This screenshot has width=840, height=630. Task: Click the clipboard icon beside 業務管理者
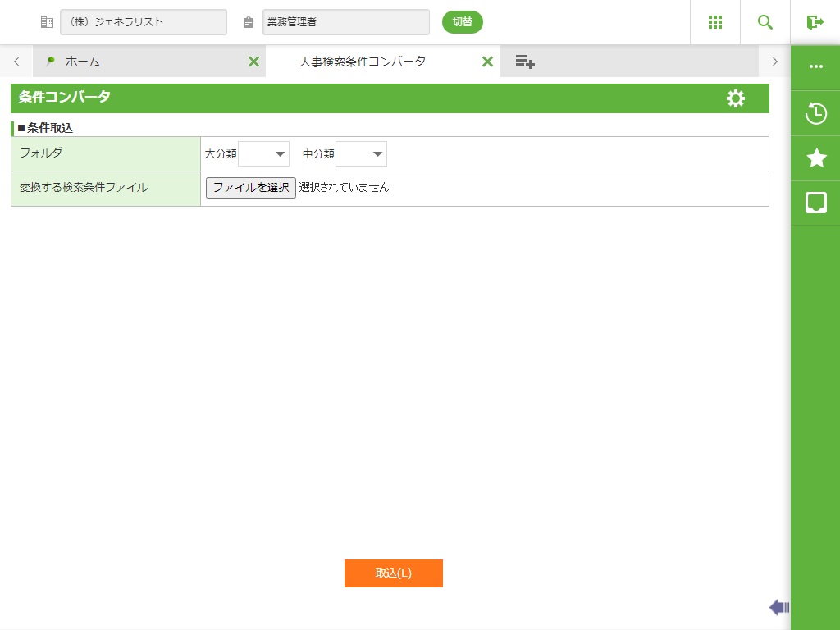pos(248,22)
